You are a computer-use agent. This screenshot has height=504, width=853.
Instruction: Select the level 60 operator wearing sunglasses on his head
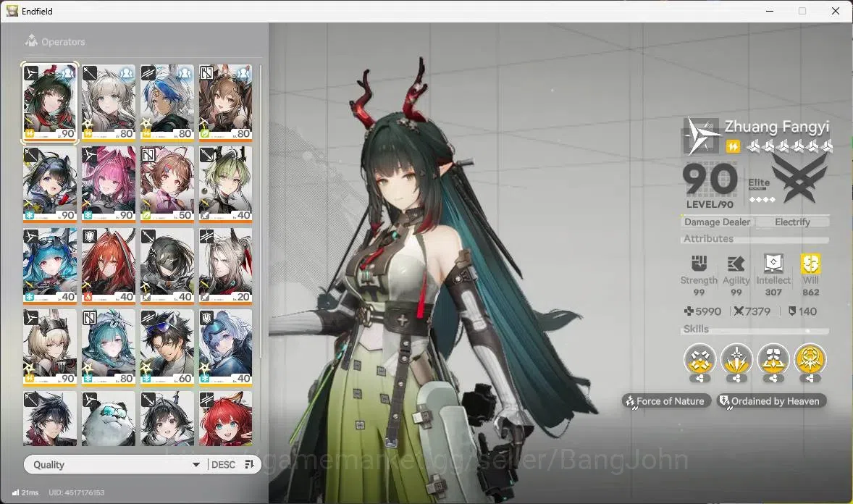(167, 348)
